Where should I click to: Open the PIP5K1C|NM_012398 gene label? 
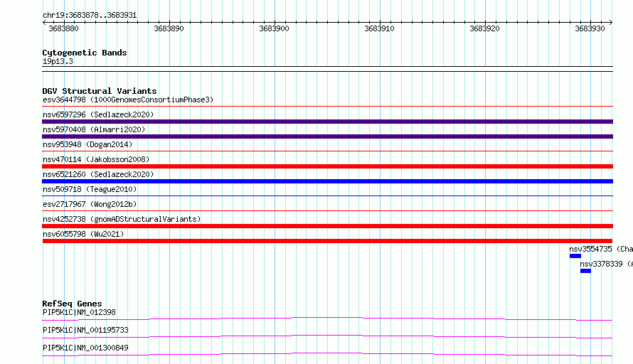coord(79,312)
